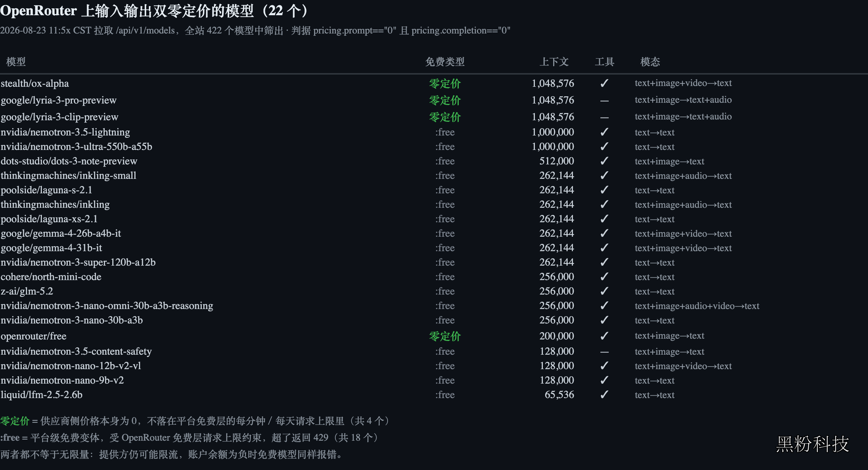Click tools checkmark in stealth/ox-alpha row
This screenshot has height=470, width=868.
click(604, 83)
